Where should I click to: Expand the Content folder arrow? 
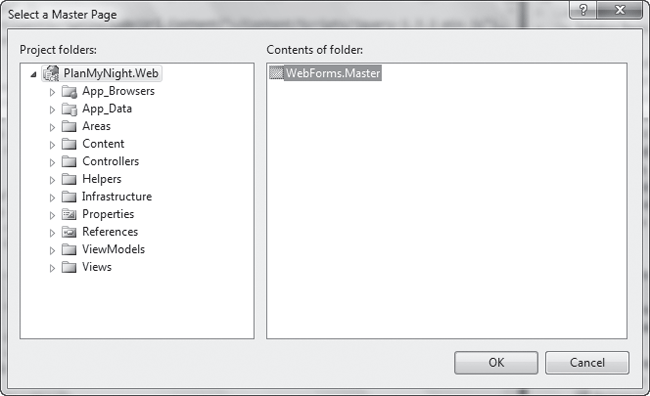52,145
